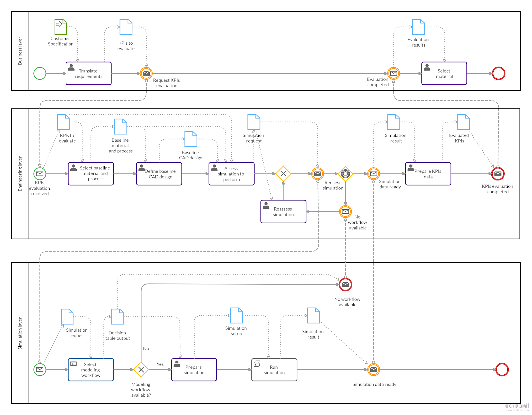Click Simulation layer Simulation request document icon
532x415 pixels.
click(67, 317)
